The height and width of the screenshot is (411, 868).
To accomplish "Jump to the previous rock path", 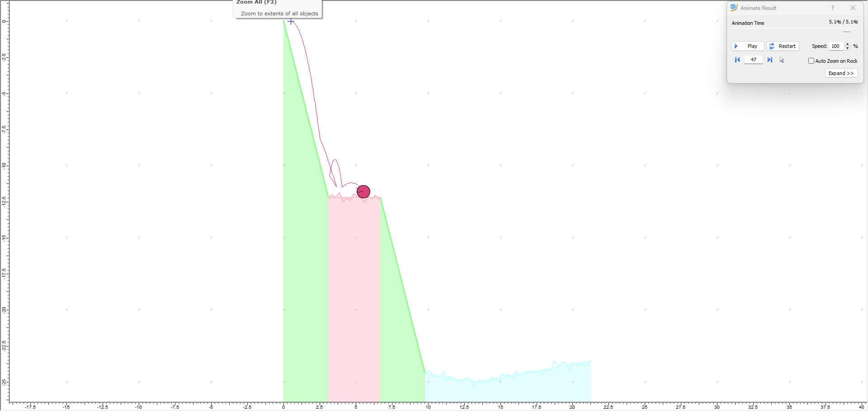I will pos(737,60).
